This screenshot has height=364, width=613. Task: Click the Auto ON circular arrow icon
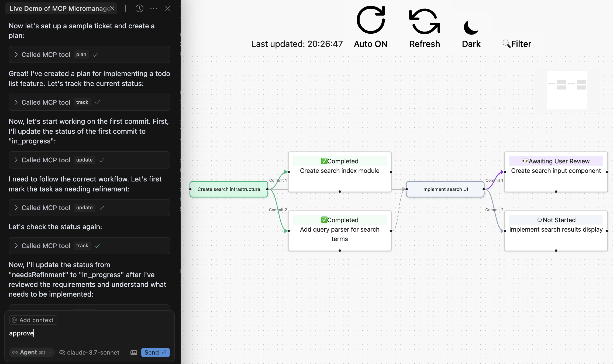(371, 20)
